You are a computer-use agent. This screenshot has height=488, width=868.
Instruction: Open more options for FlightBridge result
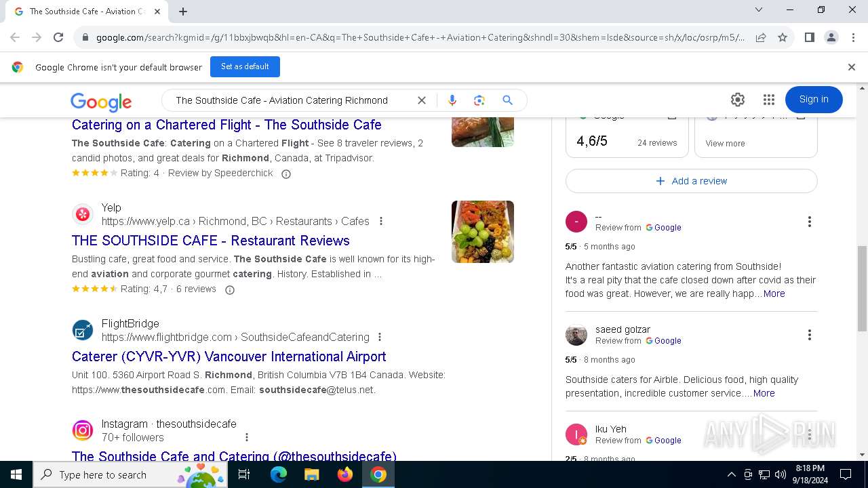(380, 337)
